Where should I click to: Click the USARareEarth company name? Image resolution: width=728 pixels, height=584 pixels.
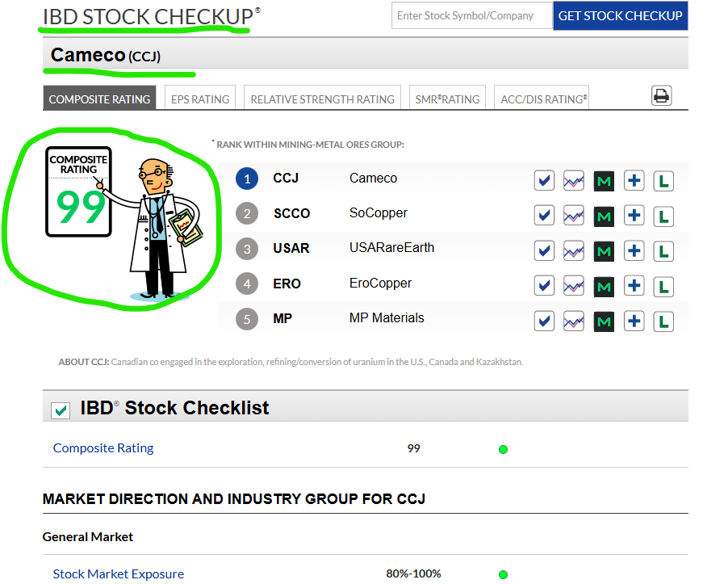point(392,248)
